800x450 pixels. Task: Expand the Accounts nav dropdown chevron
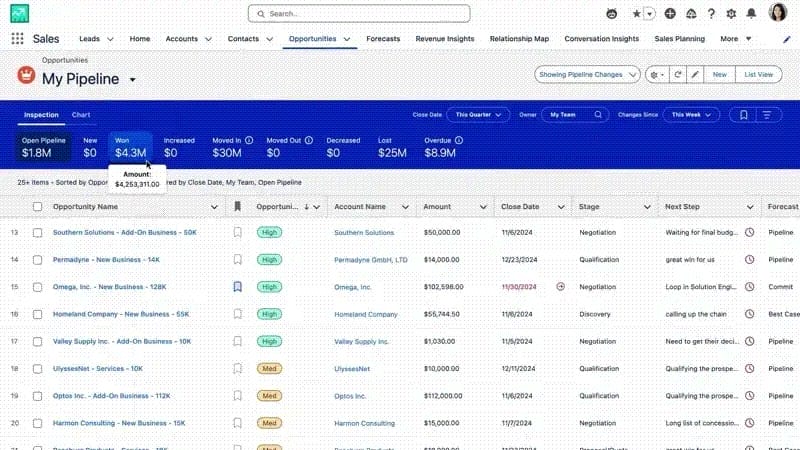pyautogui.click(x=208, y=39)
